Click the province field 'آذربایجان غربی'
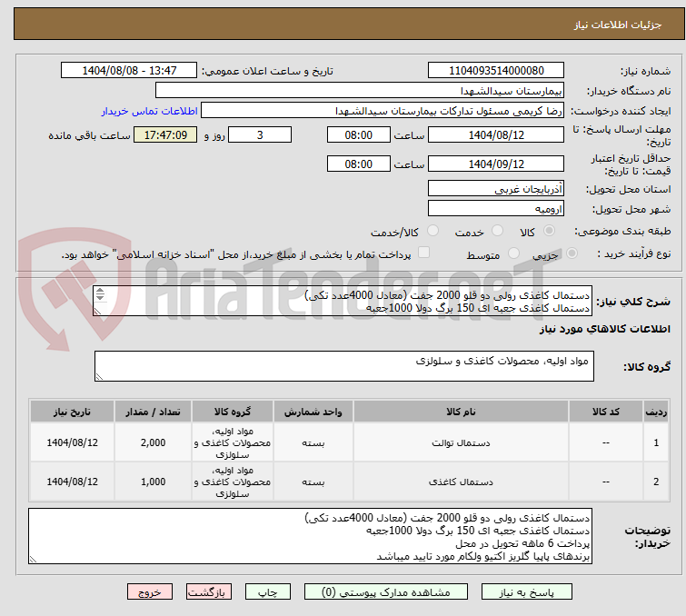 (x=496, y=189)
